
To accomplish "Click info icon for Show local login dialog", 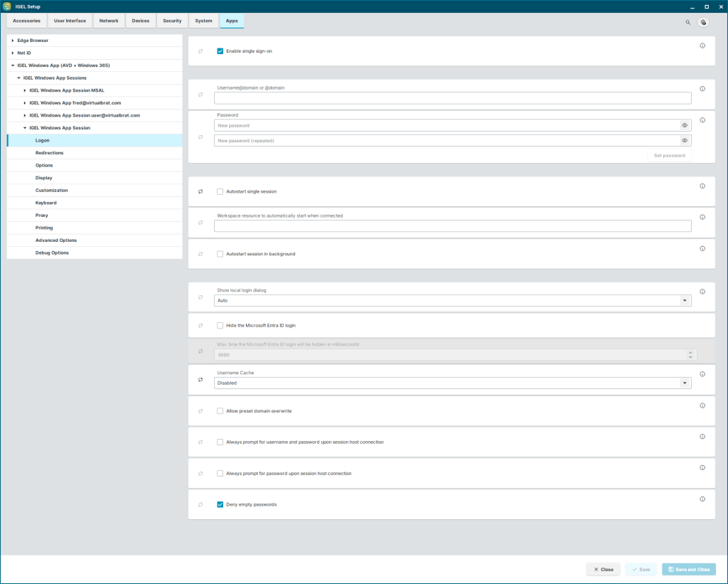I will [702, 292].
